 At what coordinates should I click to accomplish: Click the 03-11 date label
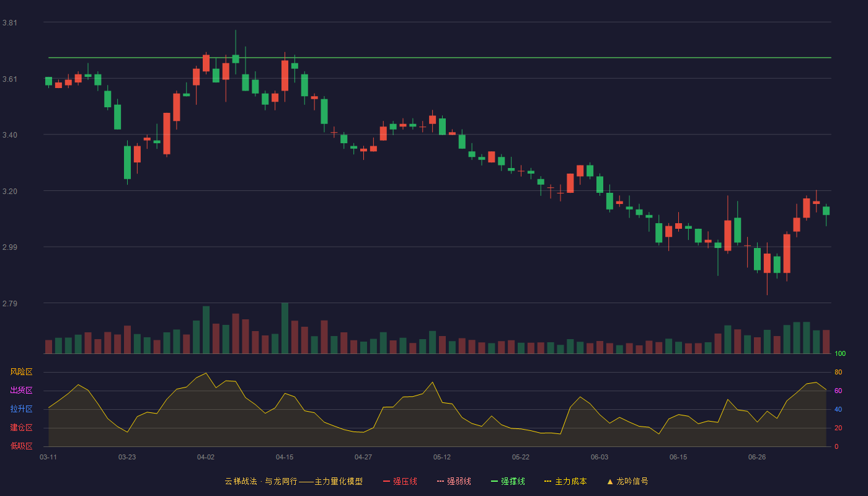[48, 457]
